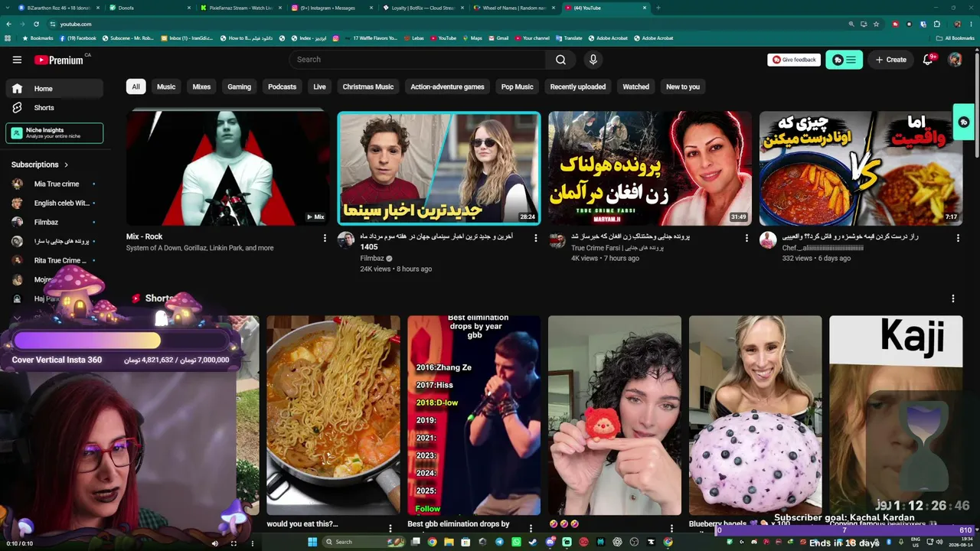Open options for the 'would you eat this?' short
The height and width of the screenshot is (551, 980).
[390, 527]
